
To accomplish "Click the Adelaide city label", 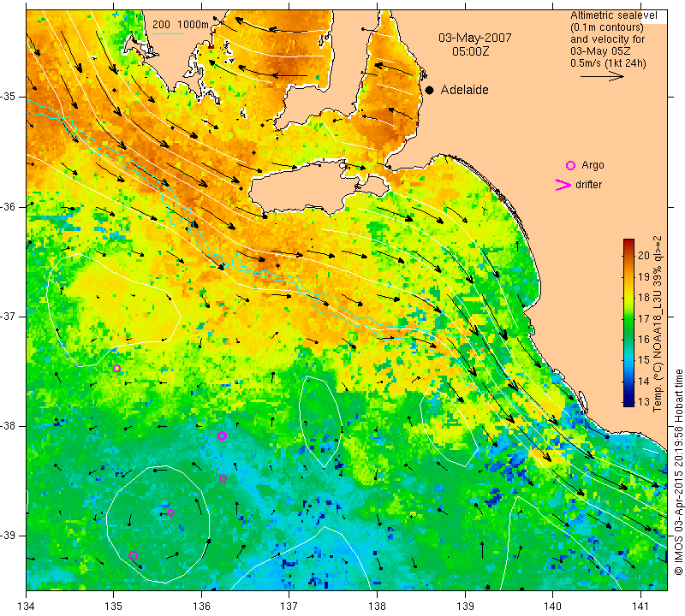I will 464,90.
